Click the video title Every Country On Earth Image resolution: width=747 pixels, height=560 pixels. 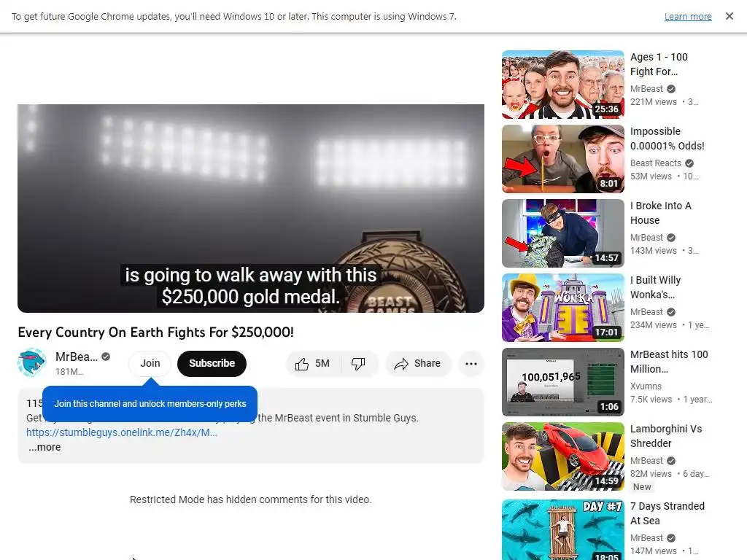point(156,332)
